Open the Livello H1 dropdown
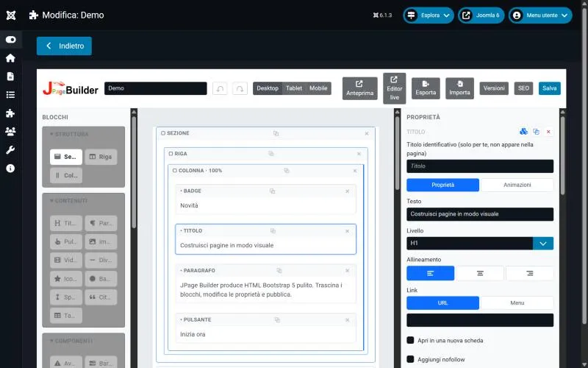The height and width of the screenshot is (368, 588). point(480,244)
